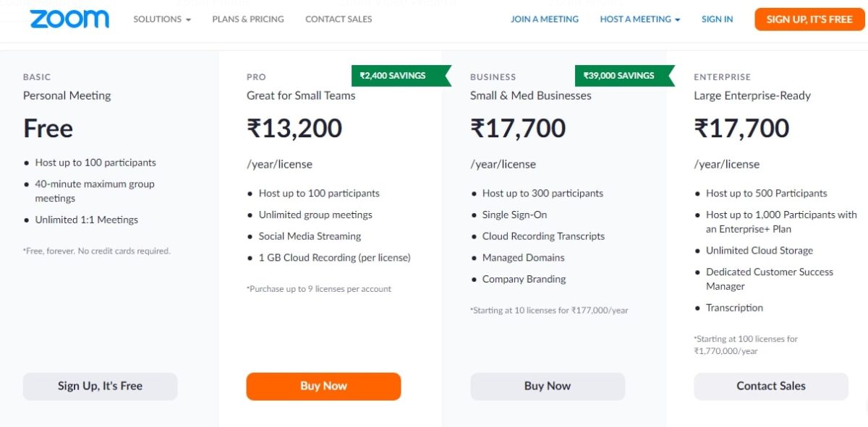Click Contact Sales for Enterprise plan

click(x=771, y=386)
